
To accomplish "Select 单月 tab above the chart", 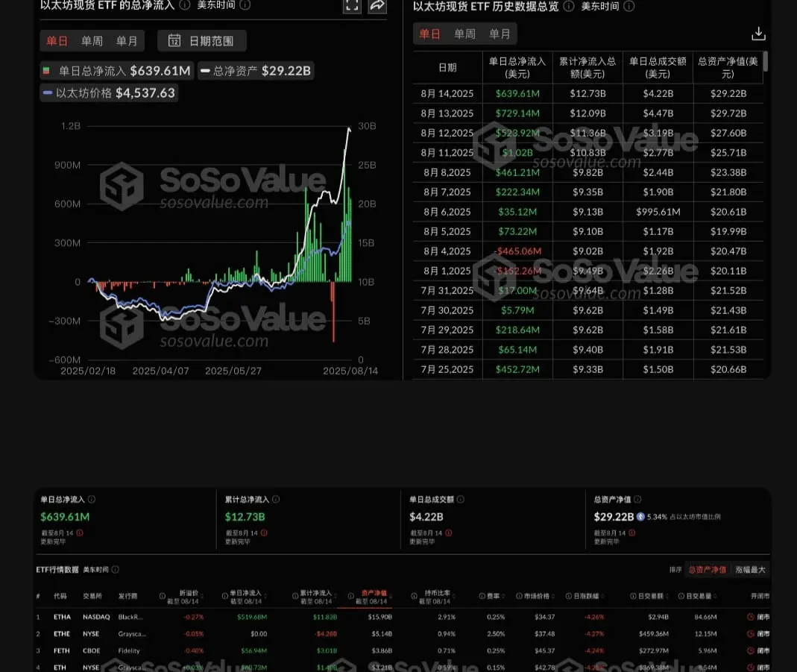I will [127, 41].
